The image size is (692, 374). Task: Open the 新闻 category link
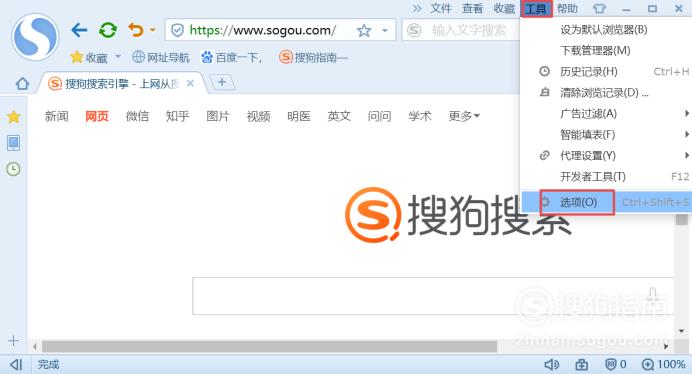point(56,116)
